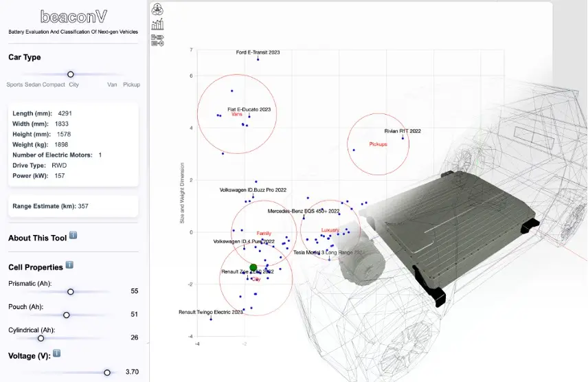Screen dimensions: 588x382
Task: Click the green selected vehicle marker
Action: (253, 267)
